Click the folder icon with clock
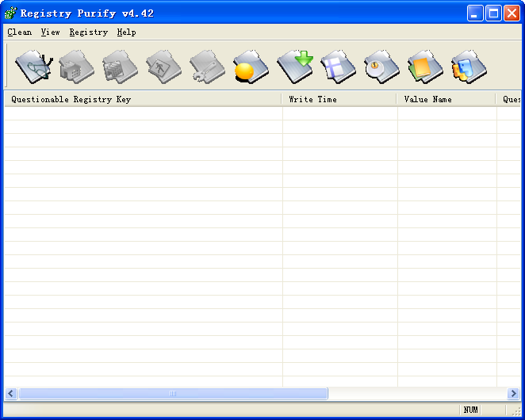Viewport: 525px width, 420px height. coord(381,66)
